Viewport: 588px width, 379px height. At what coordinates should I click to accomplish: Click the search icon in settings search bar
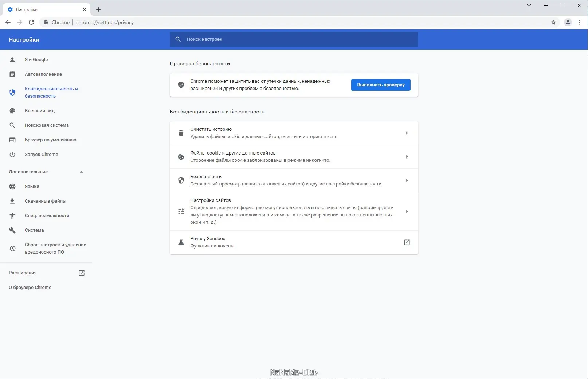(178, 39)
